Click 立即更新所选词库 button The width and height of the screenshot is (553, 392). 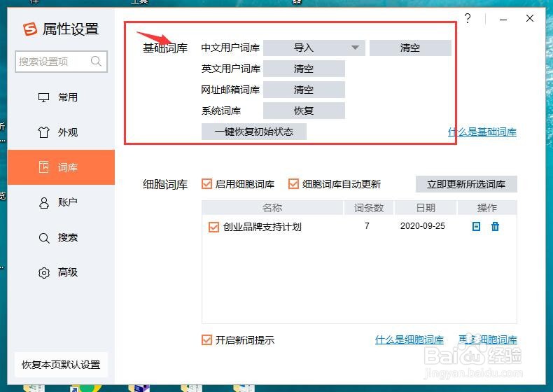coord(466,184)
